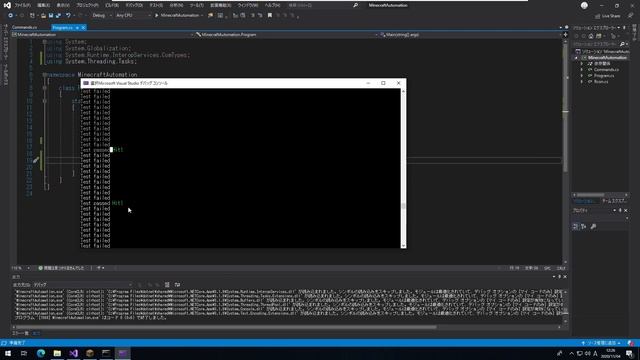
Task: Click the Visual Studio logo icon
Action: [7, 5]
